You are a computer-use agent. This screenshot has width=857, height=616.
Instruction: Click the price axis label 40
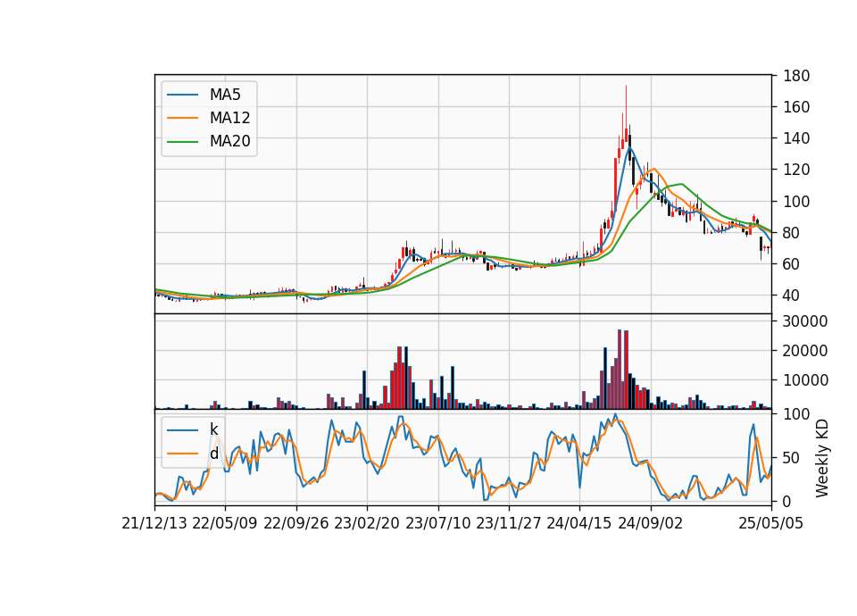[791, 296]
